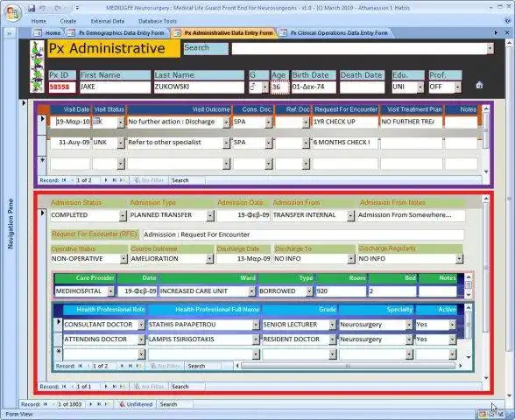Screen dimensions: 515x420
Task: Go to next record in main navigator
Action: click(91, 404)
